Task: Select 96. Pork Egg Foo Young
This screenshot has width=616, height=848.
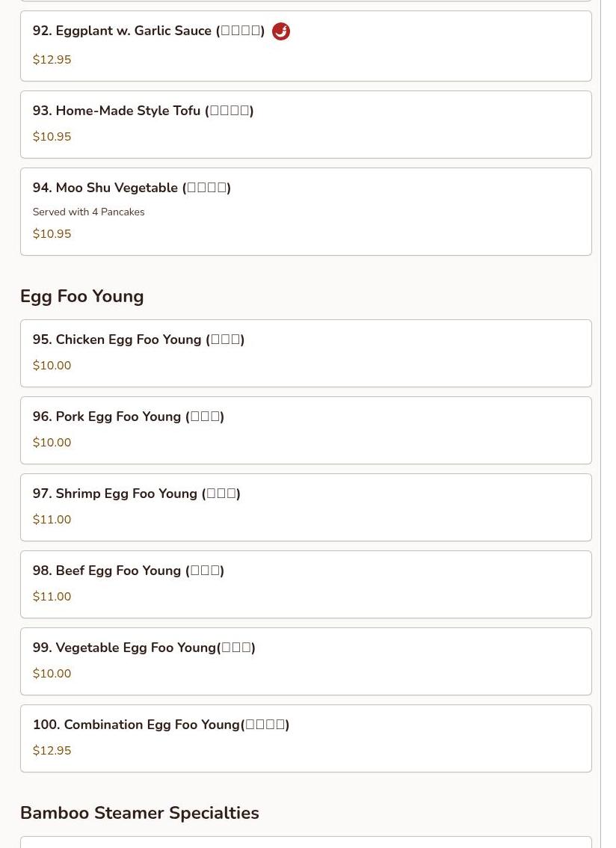Action: click(x=306, y=431)
